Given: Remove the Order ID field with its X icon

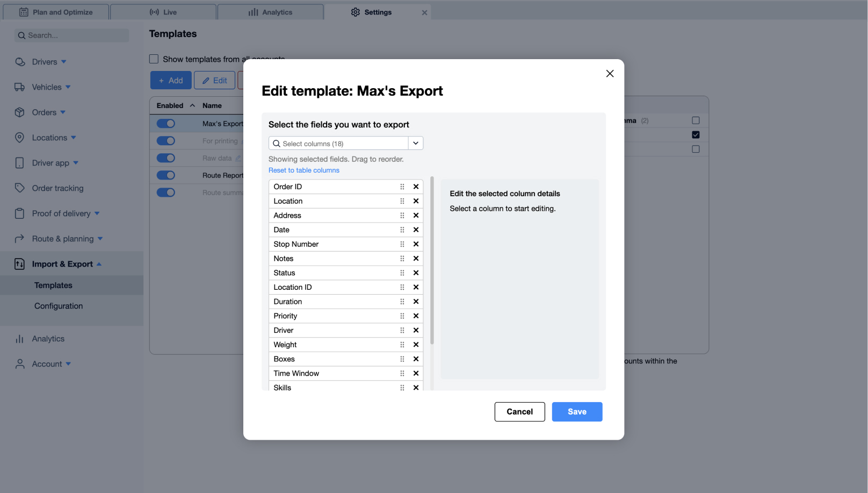Looking at the screenshot, I should point(416,187).
